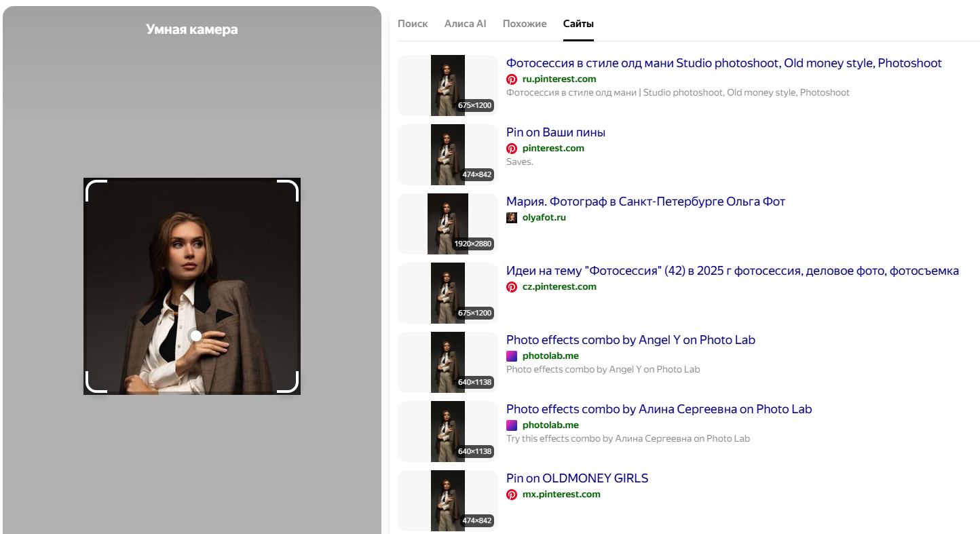Screen dimensions: 980x534
Task: Open thumbnail of the Алина Сергеевна result
Action: [x=448, y=432]
